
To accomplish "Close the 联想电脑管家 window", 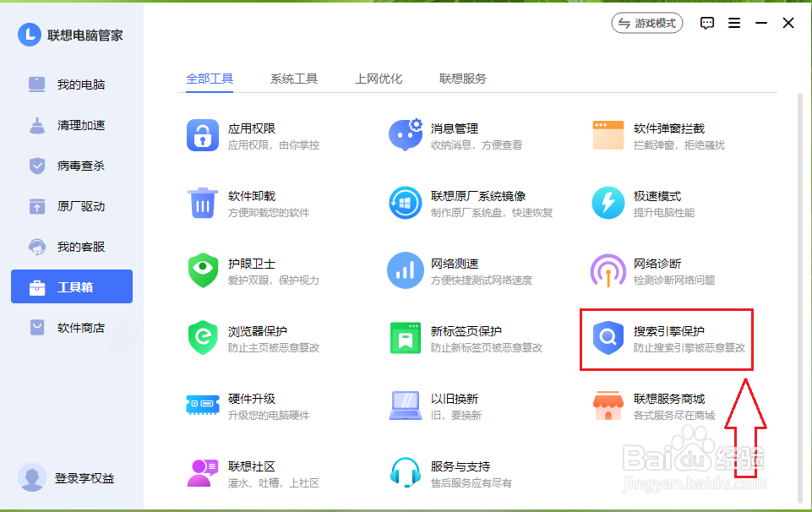I will click(788, 24).
